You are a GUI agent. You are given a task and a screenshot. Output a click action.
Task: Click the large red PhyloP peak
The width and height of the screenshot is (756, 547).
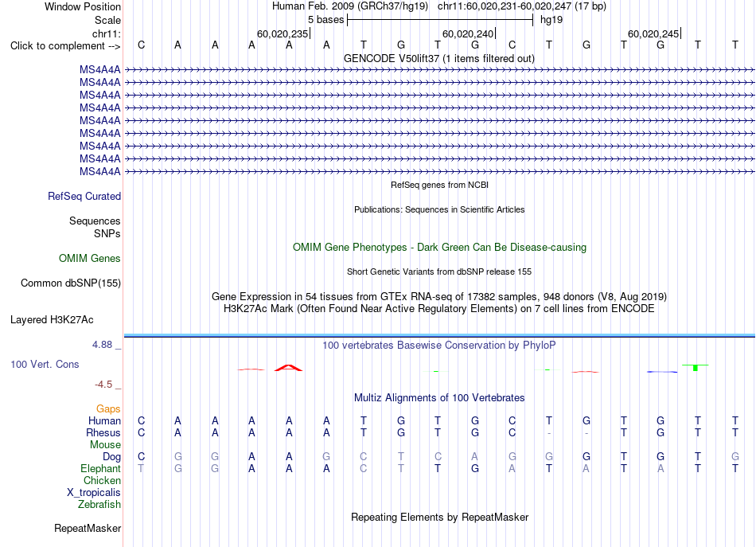click(288, 368)
